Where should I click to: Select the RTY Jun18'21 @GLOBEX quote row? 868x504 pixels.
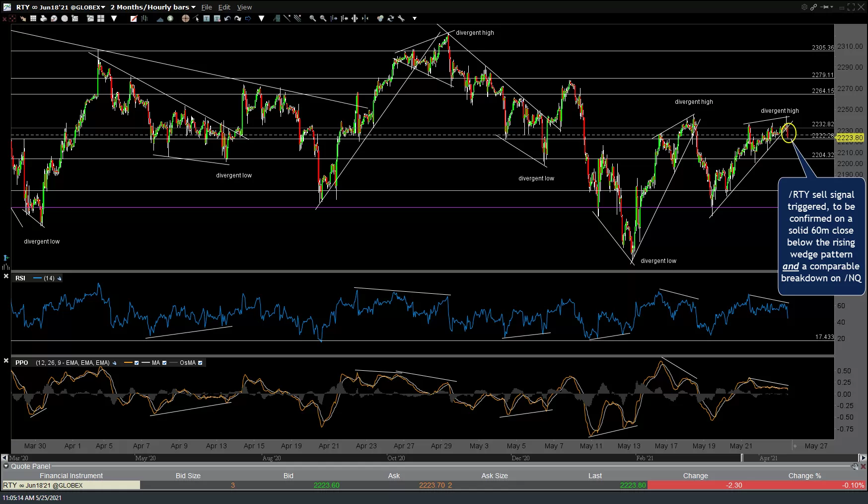[434, 485]
